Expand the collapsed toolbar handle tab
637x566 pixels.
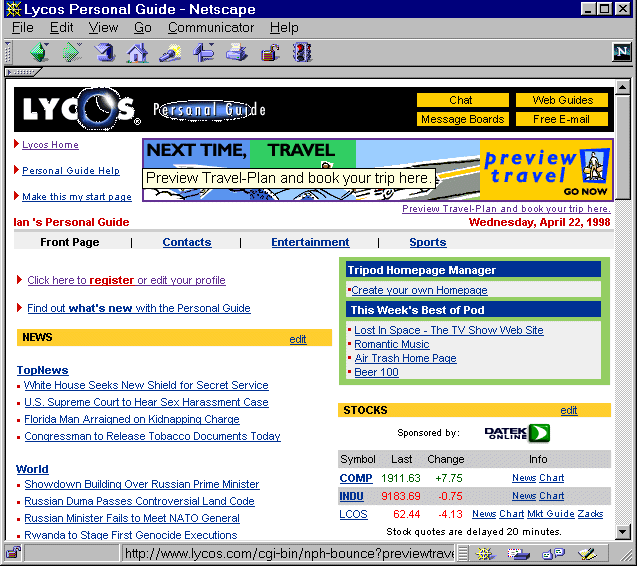(x=22, y=73)
